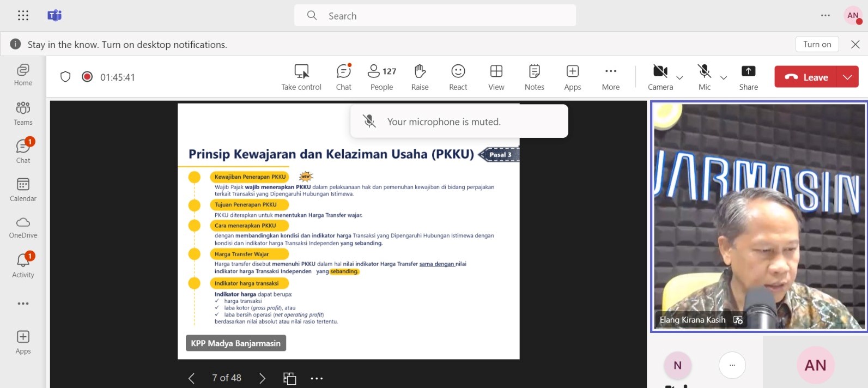Go to the next slide

click(262, 378)
